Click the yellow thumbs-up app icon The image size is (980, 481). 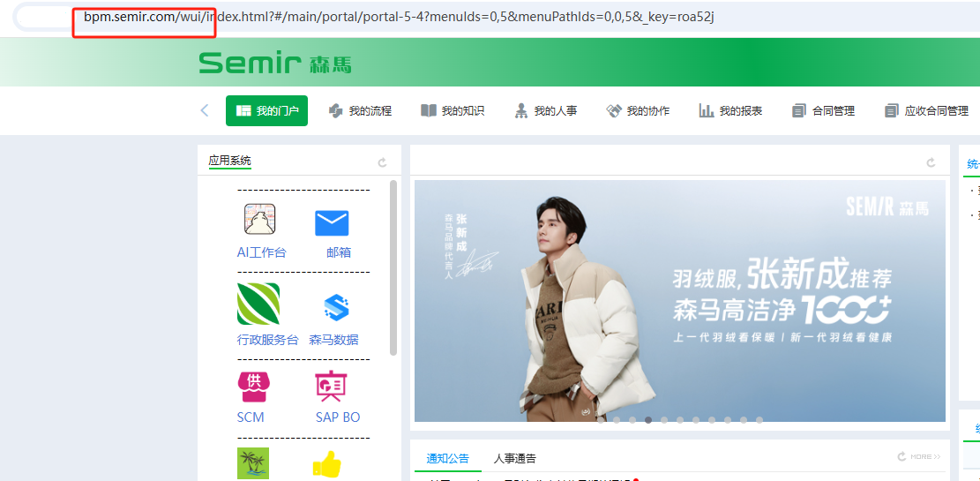tap(327, 465)
